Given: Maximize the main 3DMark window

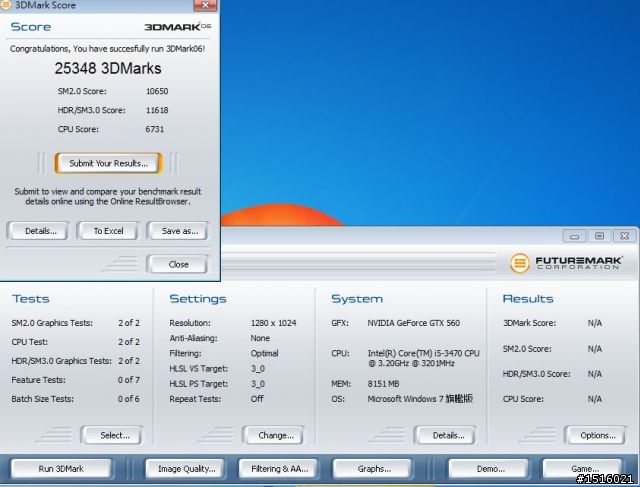Looking at the screenshot, I should point(599,236).
